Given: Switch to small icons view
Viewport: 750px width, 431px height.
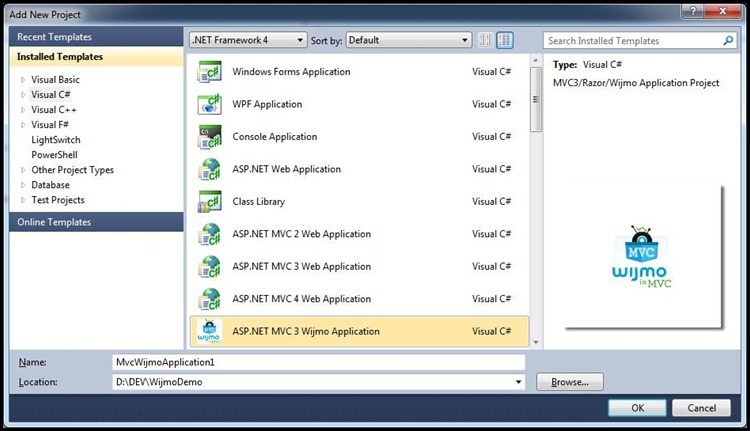Looking at the screenshot, I should [x=485, y=40].
